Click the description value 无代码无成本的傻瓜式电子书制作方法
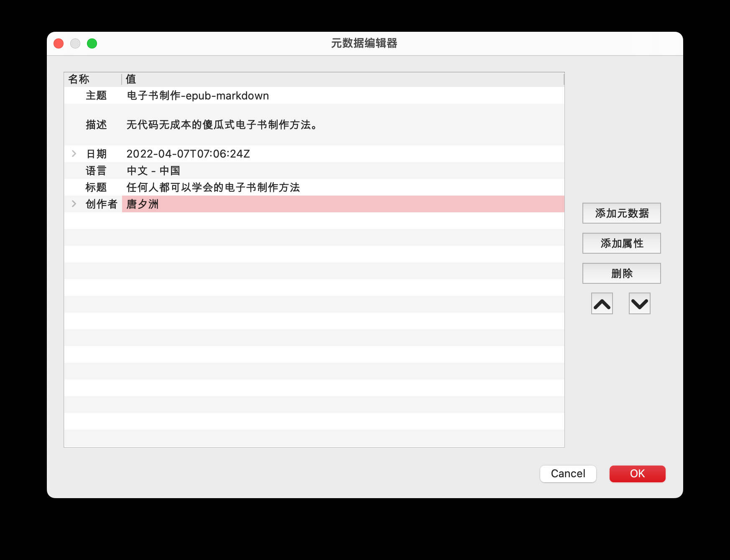This screenshot has height=560, width=730. (222, 125)
